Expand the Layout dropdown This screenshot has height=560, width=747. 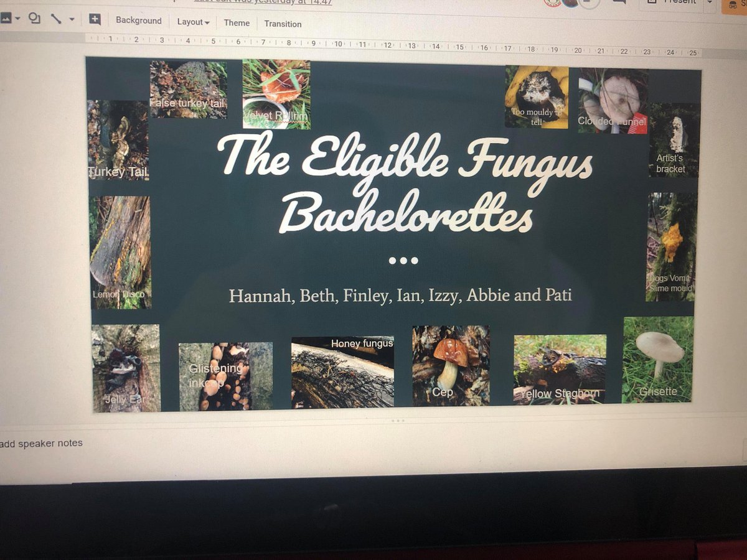[x=193, y=22]
